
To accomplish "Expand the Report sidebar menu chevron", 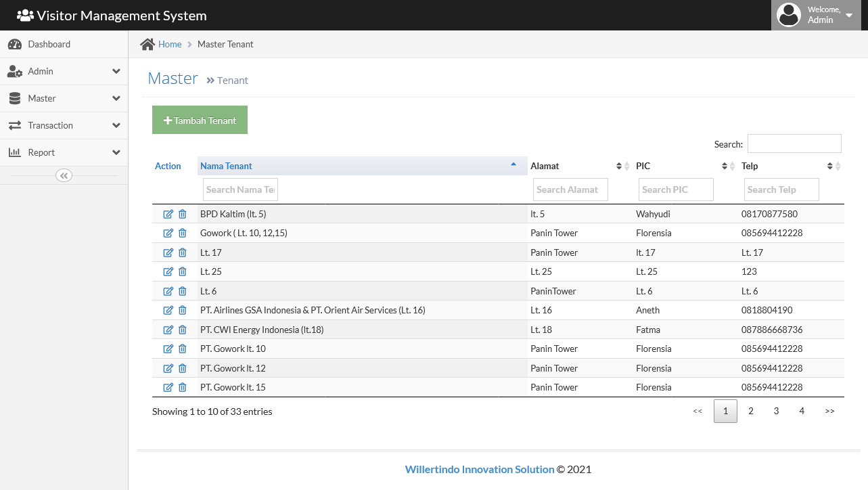I will coord(116,152).
